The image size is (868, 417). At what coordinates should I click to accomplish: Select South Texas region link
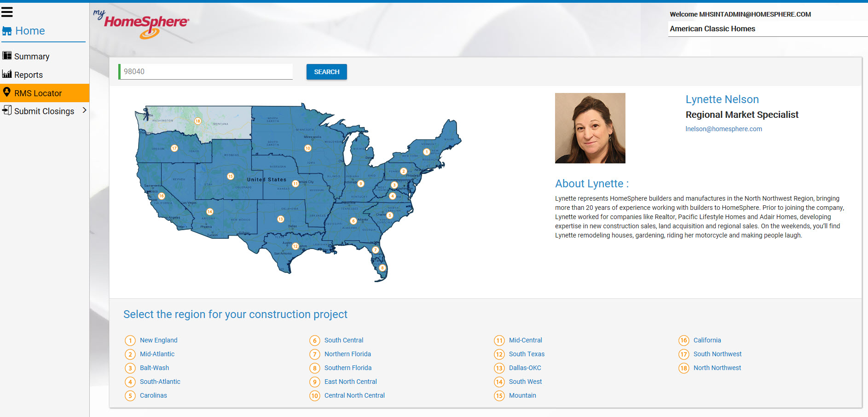527,354
